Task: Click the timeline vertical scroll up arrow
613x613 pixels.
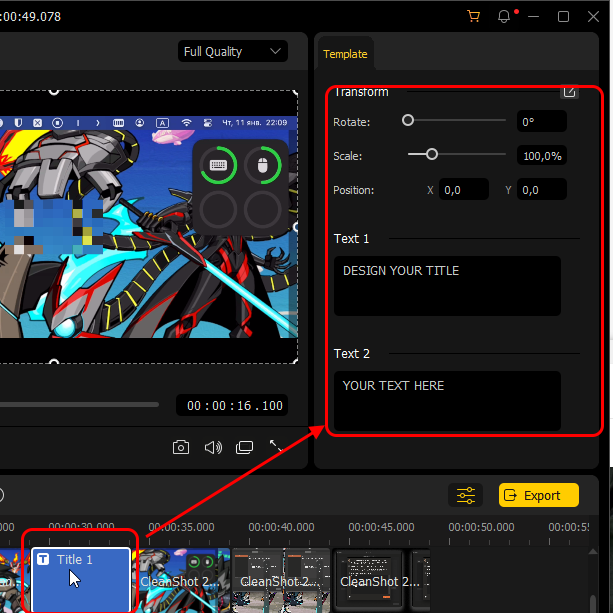Action: point(593,552)
